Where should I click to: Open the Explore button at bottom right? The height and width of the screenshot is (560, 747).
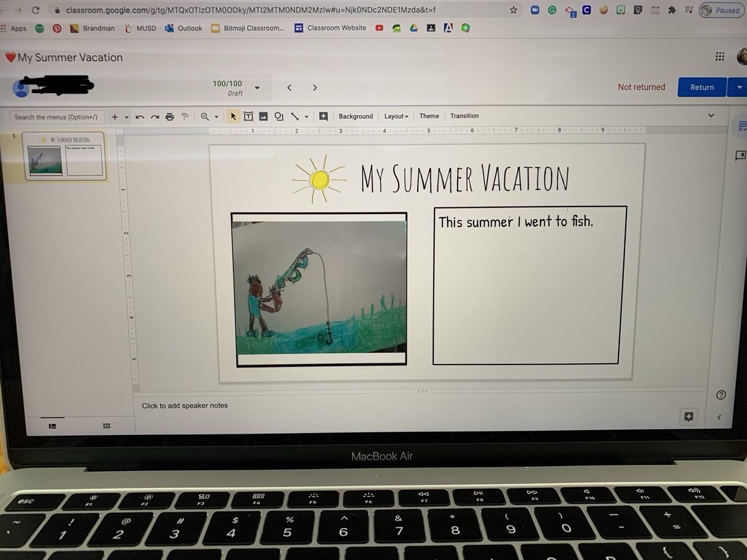tap(688, 417)
